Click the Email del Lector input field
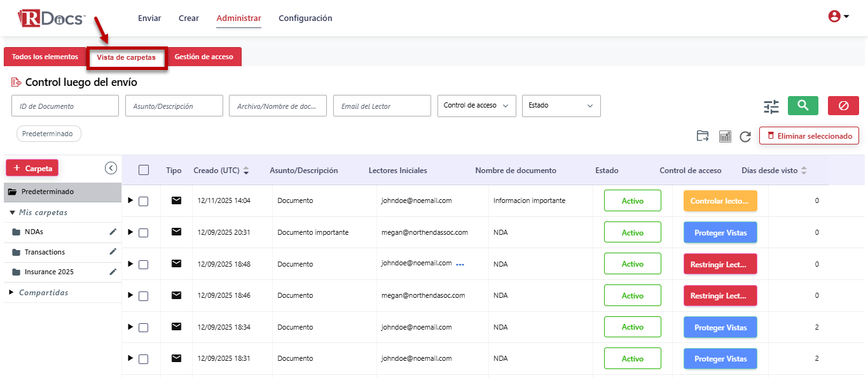The image size is (868, 378). click(x=382, y=106)
